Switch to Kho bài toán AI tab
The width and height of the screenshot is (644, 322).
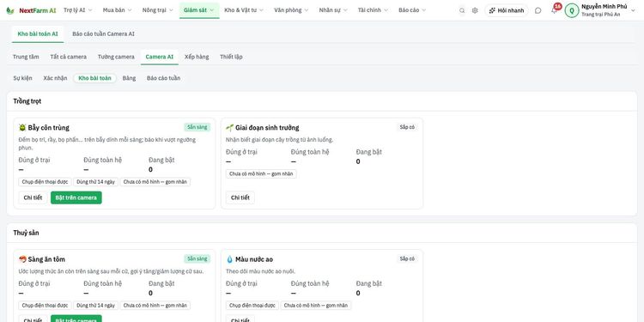coord(38,34)
